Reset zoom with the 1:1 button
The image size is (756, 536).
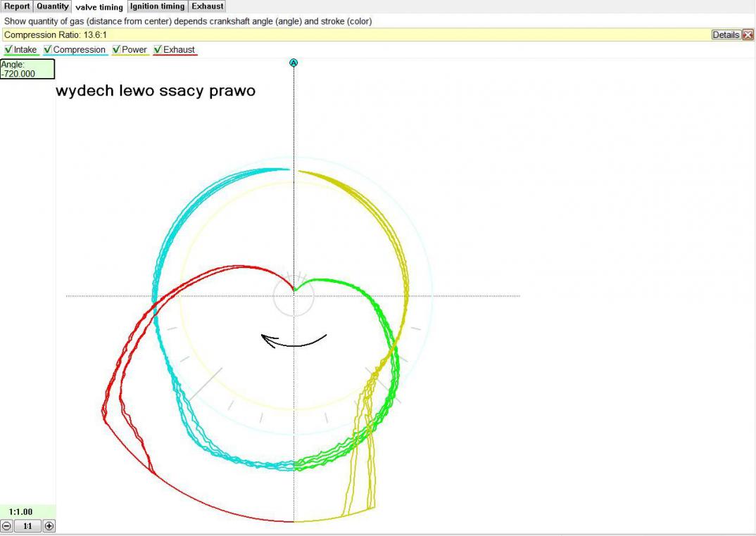(x=27, y=526)
